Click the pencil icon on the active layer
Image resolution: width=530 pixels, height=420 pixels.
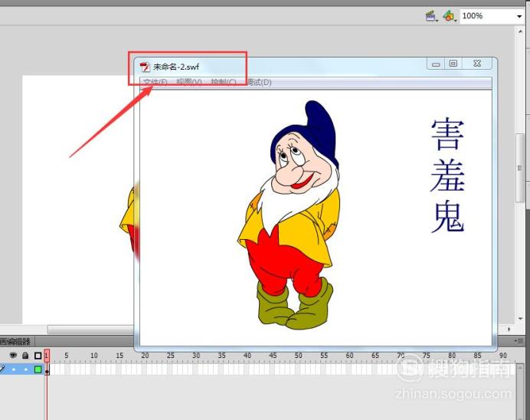[x=2, y=368]
